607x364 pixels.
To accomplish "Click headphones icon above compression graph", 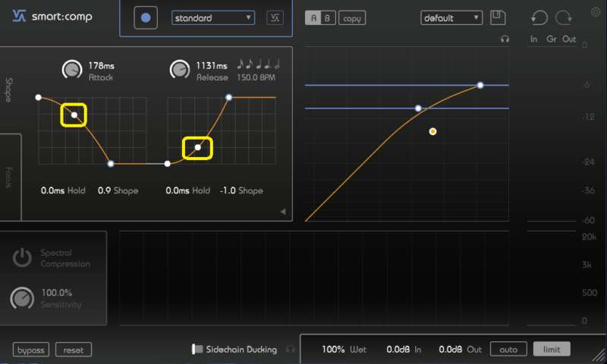I will point(505,39).
